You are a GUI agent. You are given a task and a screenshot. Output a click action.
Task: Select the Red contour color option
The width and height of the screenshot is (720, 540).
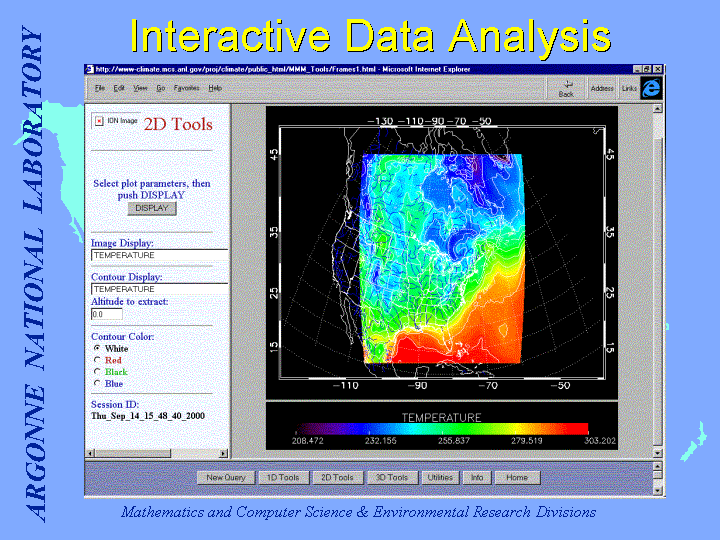point(97,360)
